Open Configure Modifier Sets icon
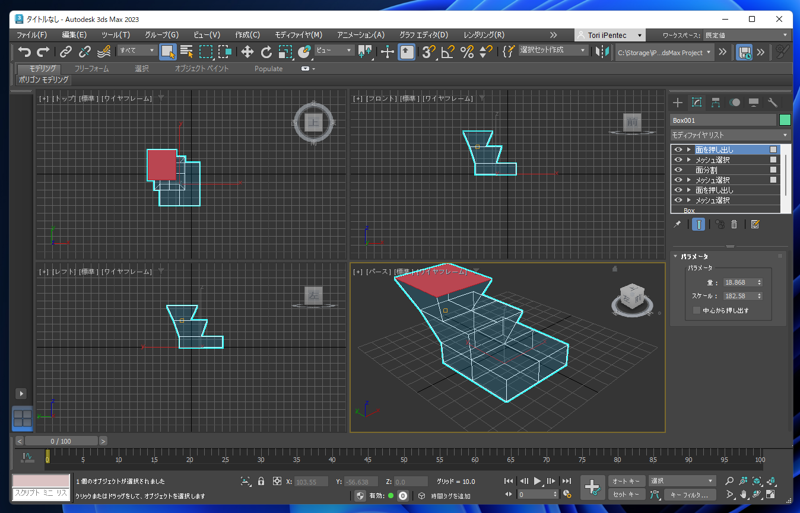This screenshot has width=800, height=513. (x=755, y=224)
